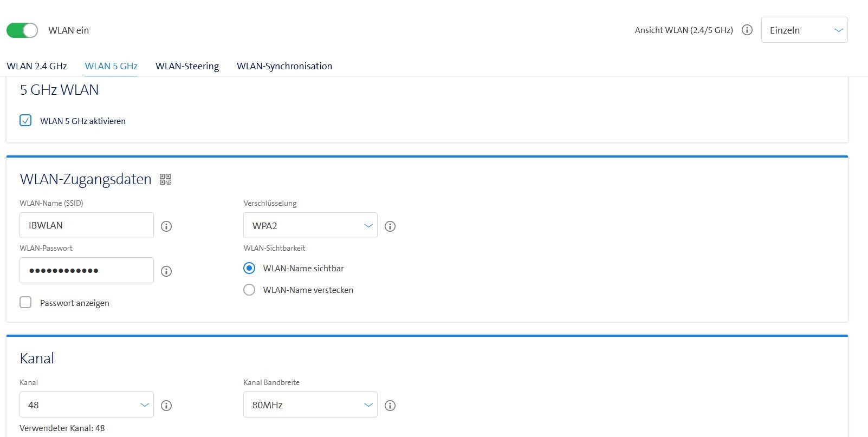Screen dimensions: 868x437
Task: Show info for Kanal dropdown
Action: tap(166, 406)
